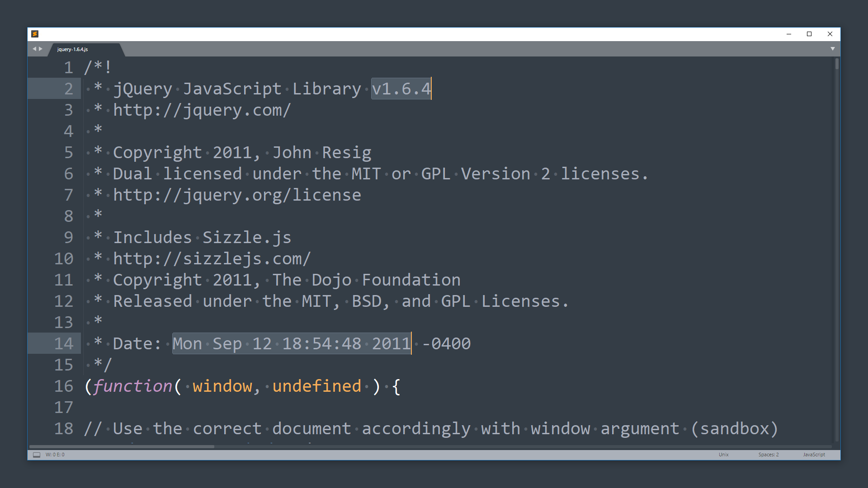Viewport: 868px width, 488px height.
Task: Select the jquery-1.6.4.js tab
Action: [73, 49]
